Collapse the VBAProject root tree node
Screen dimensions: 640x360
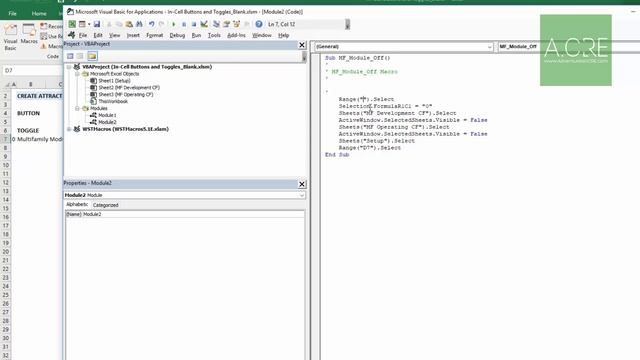click(x=69, y=67)
